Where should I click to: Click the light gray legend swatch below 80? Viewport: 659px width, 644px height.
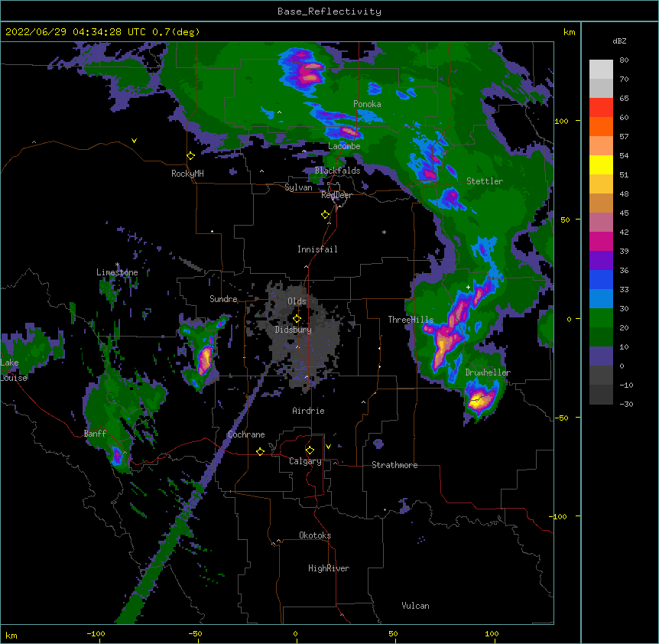coord(601,70)
